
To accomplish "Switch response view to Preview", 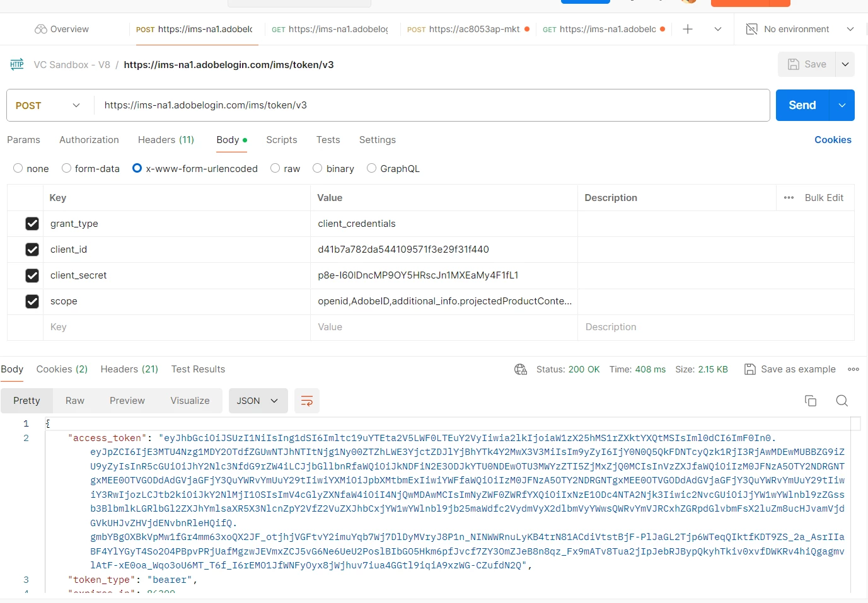I will point(127,401).
